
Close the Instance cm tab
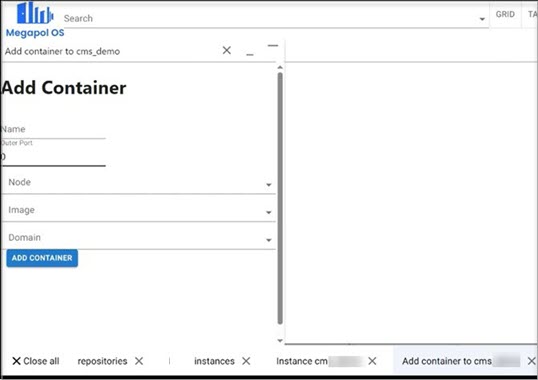372,361
